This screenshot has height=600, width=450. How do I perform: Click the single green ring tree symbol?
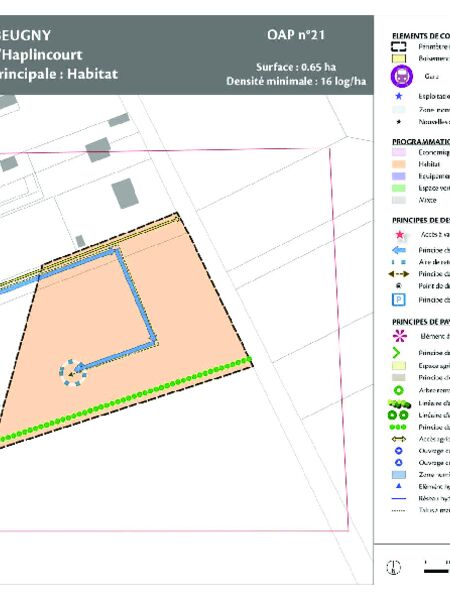398,390
